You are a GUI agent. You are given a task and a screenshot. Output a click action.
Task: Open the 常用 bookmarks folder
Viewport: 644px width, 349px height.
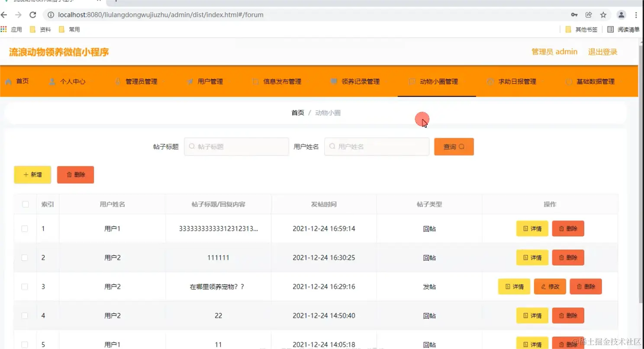[69, 29]
